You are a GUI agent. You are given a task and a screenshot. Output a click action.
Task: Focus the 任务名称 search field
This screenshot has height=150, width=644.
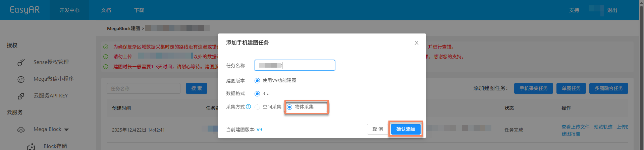144,88
